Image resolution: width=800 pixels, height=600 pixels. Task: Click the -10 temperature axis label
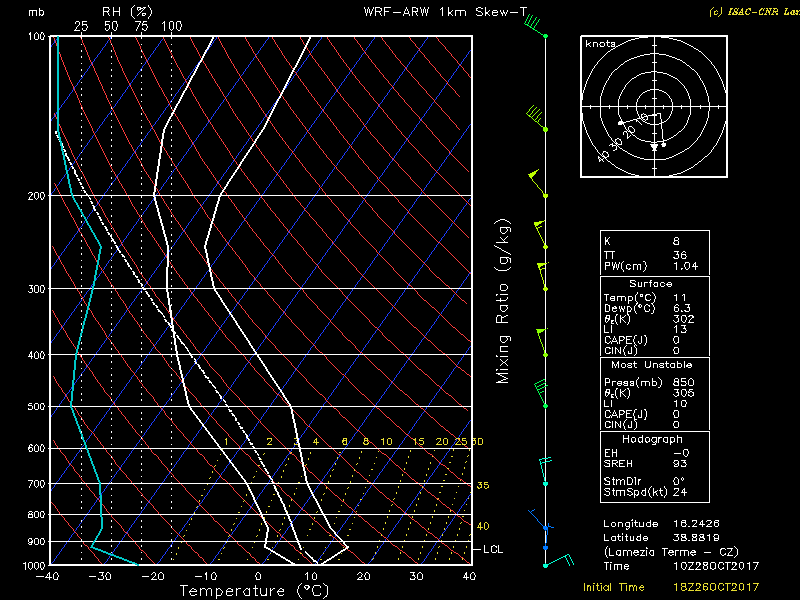(x=205, y=577)
